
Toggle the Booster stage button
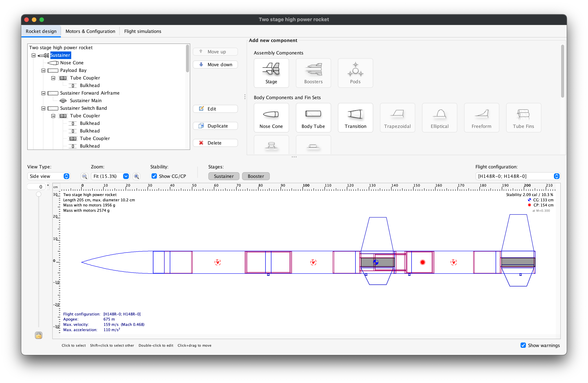click(x=256, y=176)
